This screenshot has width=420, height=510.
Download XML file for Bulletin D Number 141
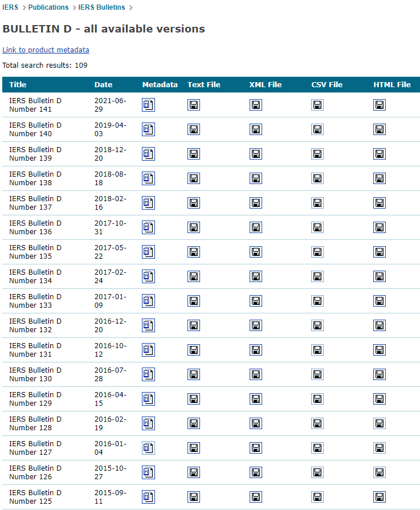(x=256, y=105)
